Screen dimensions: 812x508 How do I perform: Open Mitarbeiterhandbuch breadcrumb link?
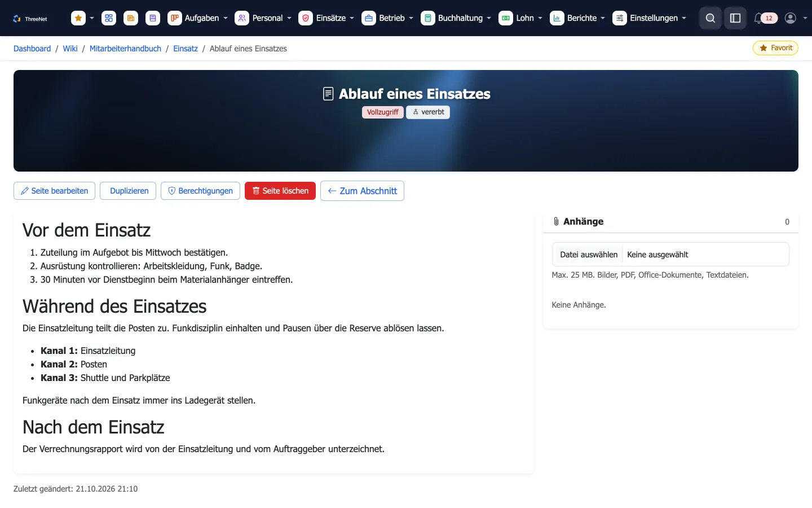125,49
